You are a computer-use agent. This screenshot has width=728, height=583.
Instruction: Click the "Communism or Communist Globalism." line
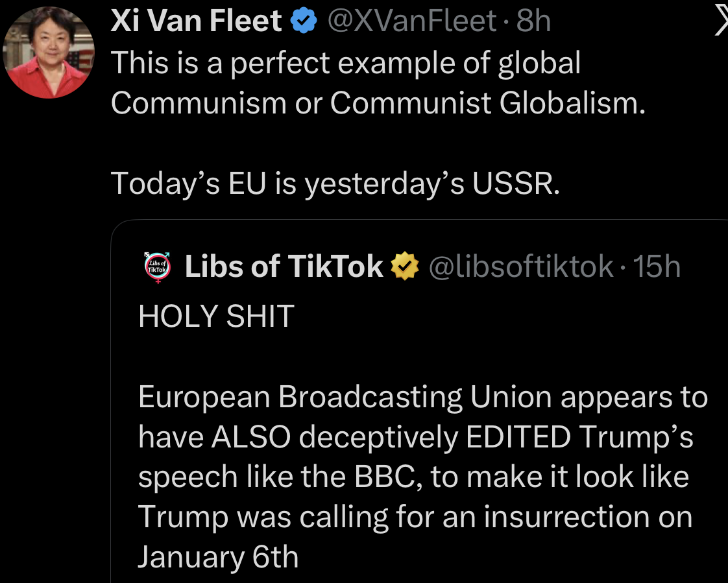click(378, 103)
